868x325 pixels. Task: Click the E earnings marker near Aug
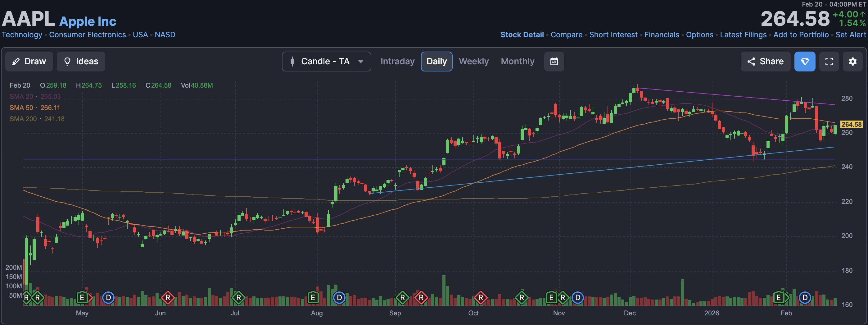pyautogui.click(x=313, y=298)
